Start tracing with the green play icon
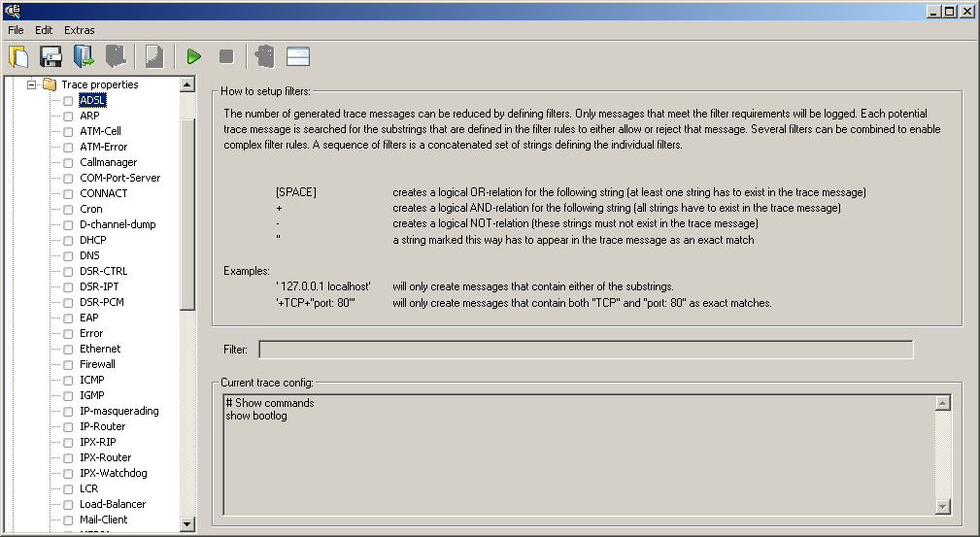The height and width of the screenshot is (537, 980). click(194, 57)
